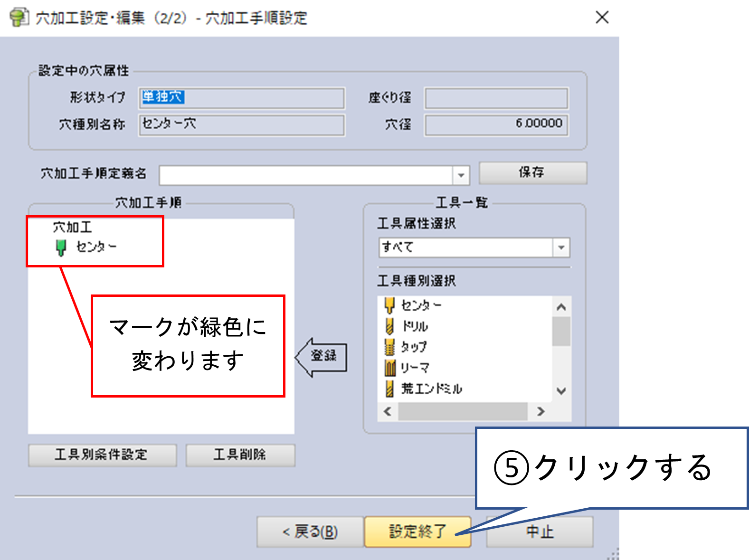
Task: Click the 設定終了 button
Action: pyautogui.click(x=417, y=532)
